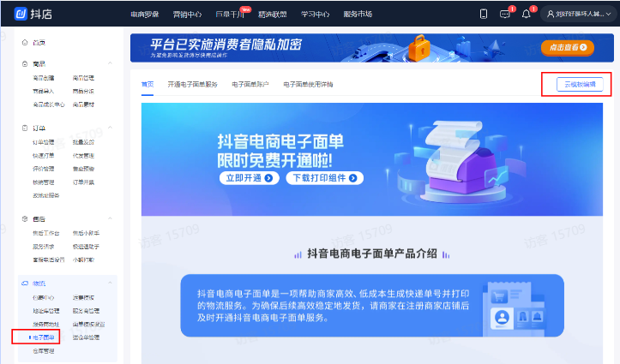Open 巨量千川 in top navigation

[x=230, y=15]
